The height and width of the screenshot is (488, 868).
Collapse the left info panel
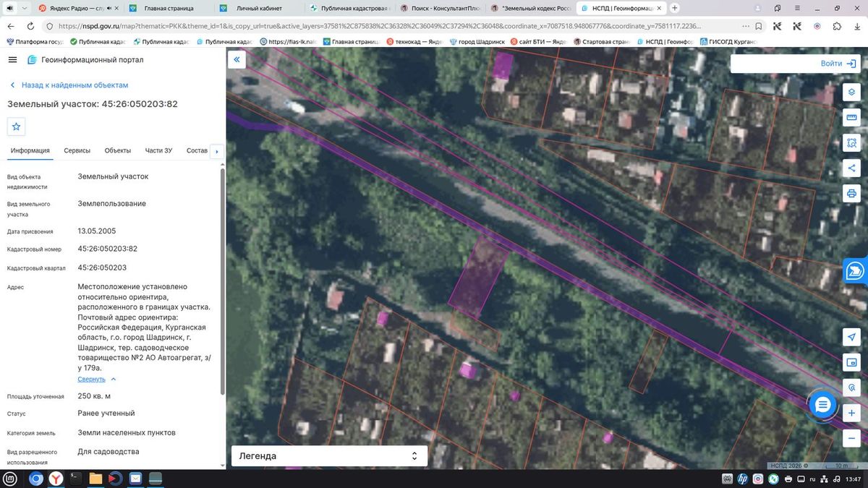tap(237, 60)
